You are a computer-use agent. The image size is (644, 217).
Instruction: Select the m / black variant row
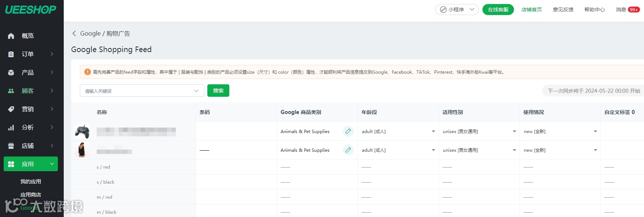click(x=107, y=212)
